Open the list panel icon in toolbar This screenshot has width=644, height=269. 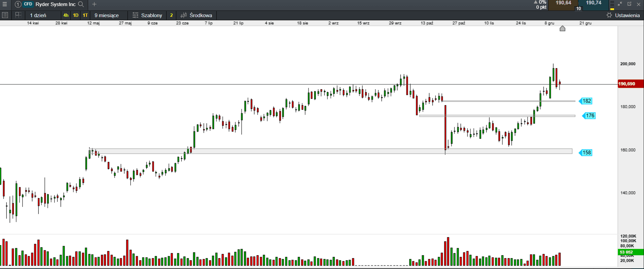5,15
